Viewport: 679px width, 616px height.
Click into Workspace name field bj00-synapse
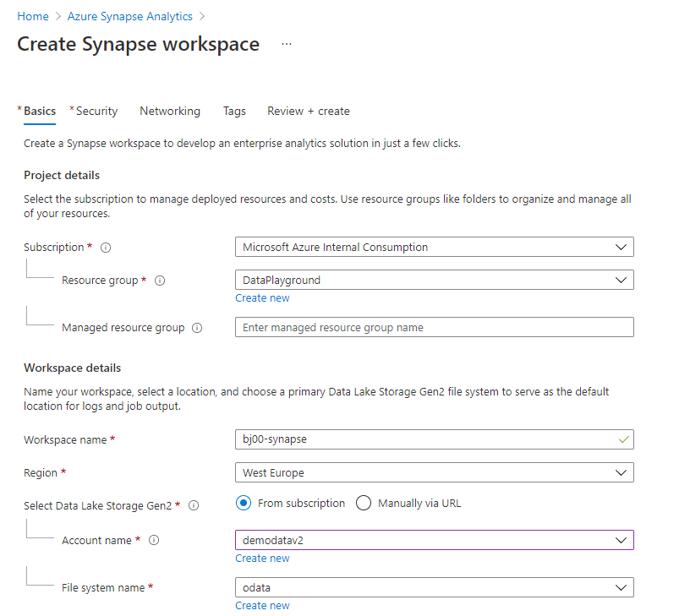pyautogui.click(x=435, y=439)
